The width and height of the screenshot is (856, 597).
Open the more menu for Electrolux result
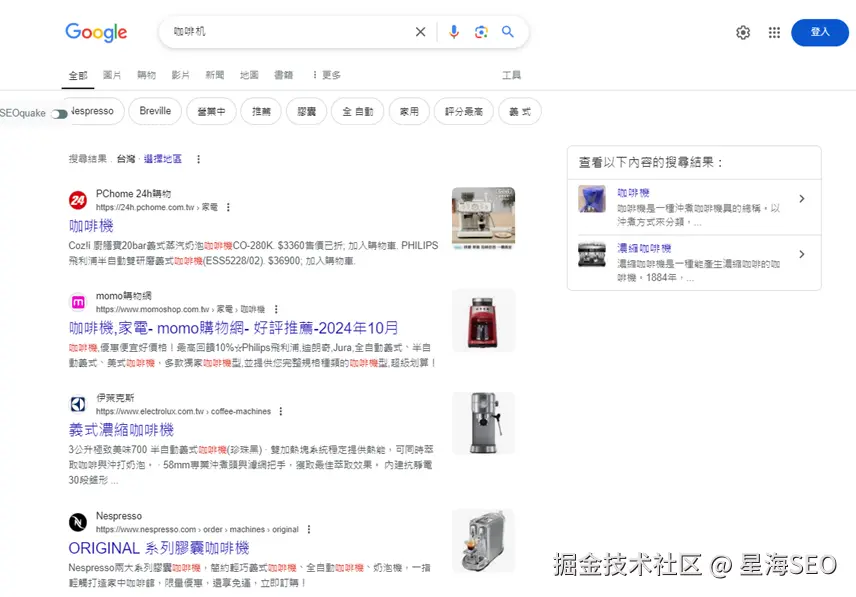pyautogui.click(x=281, y=411)
